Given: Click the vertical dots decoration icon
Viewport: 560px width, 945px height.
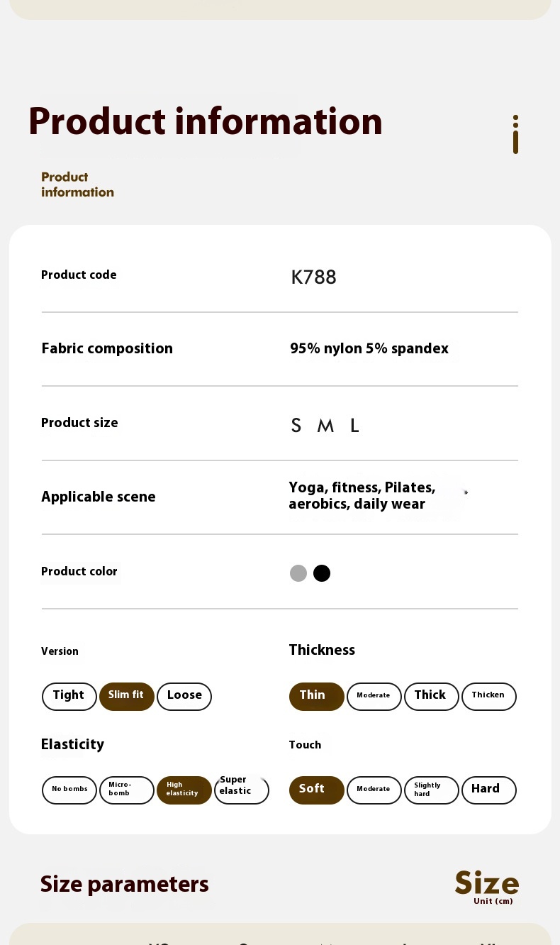Looking at the screenshot, I should coord(515,134).
